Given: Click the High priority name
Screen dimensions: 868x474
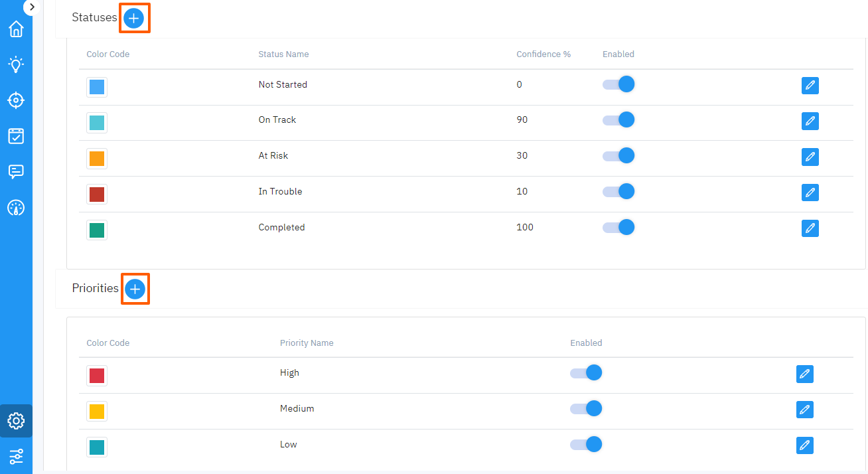Looking at the screenshot, I should [289, 373].
